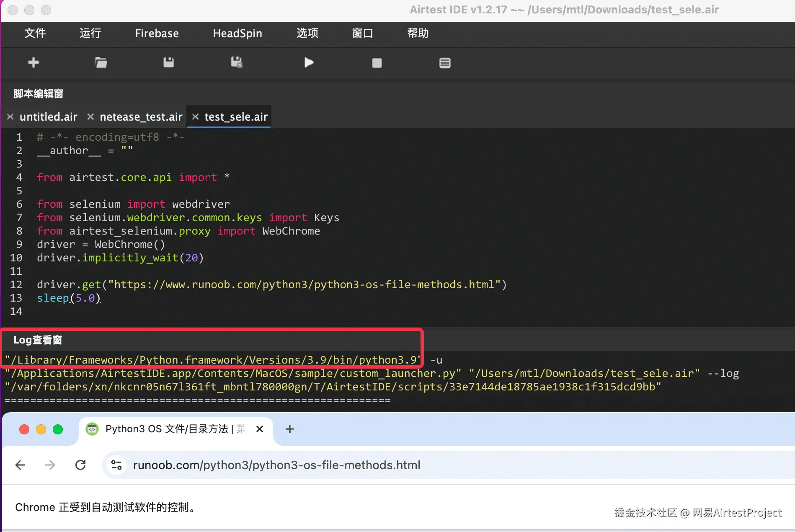Click the from airtest.core.api import line
The height and width of the screenshot is (532, 795).
pyautogui.click(x=133, y=177)
